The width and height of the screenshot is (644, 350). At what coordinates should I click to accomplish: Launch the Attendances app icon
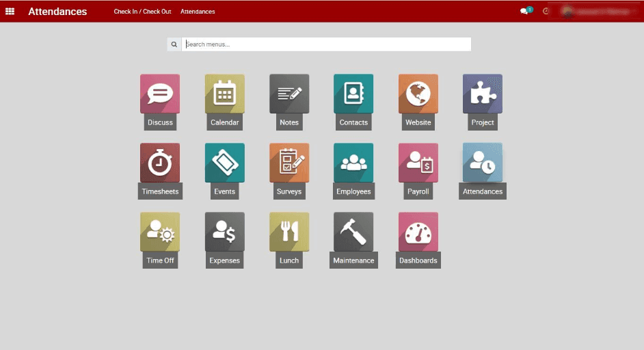pos(482,163)
